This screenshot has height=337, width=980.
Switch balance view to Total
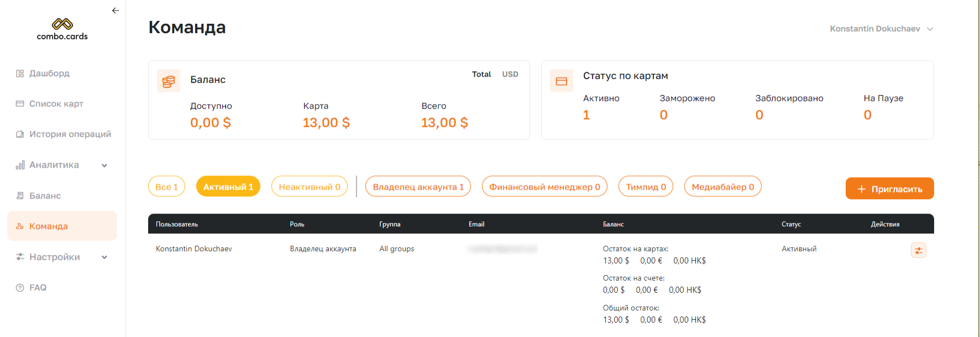481,74
